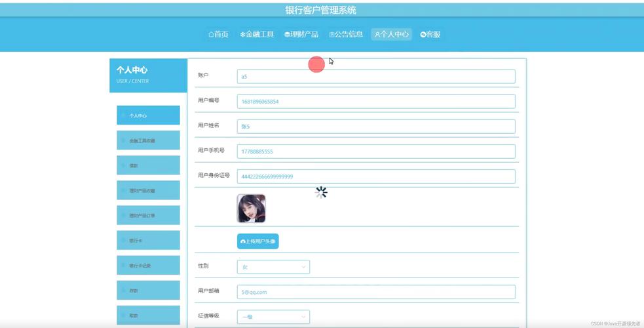Focus the 用户身份证号 ID input field
644x328 pixels.
(376, 176)
